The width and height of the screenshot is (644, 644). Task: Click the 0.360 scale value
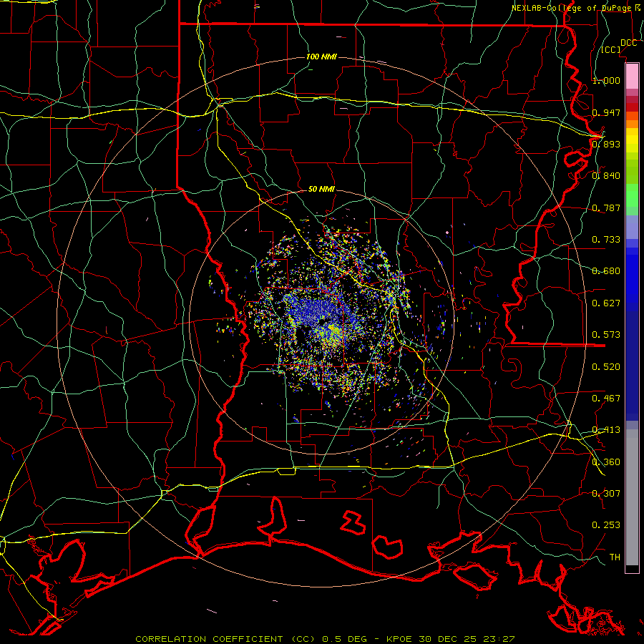coord(606,462)
